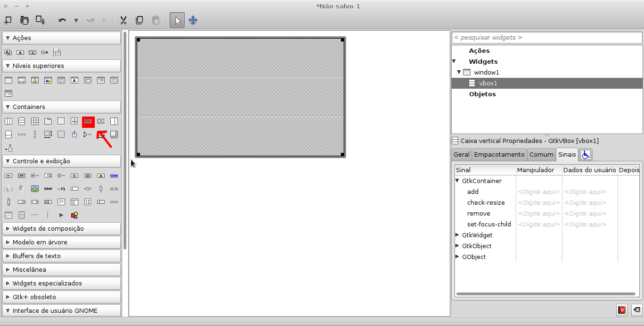Choose the Vertical Panes container icon

(8, 134)
